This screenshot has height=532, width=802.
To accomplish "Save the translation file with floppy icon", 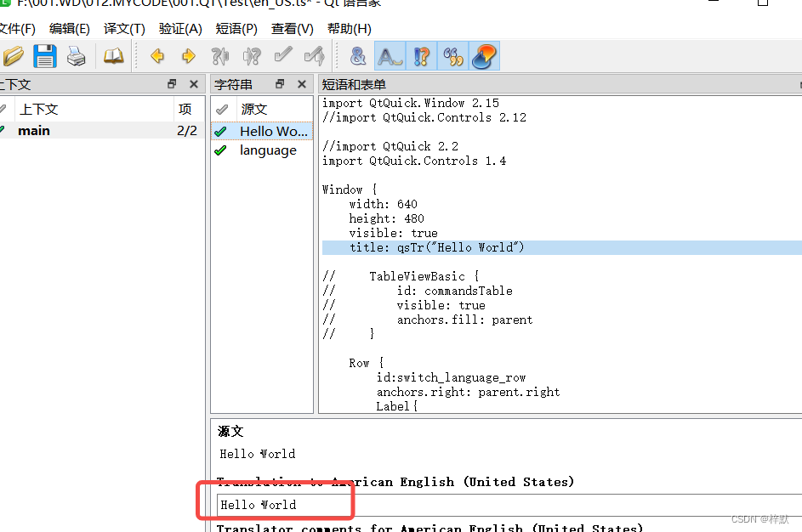I will pos(45,56).
